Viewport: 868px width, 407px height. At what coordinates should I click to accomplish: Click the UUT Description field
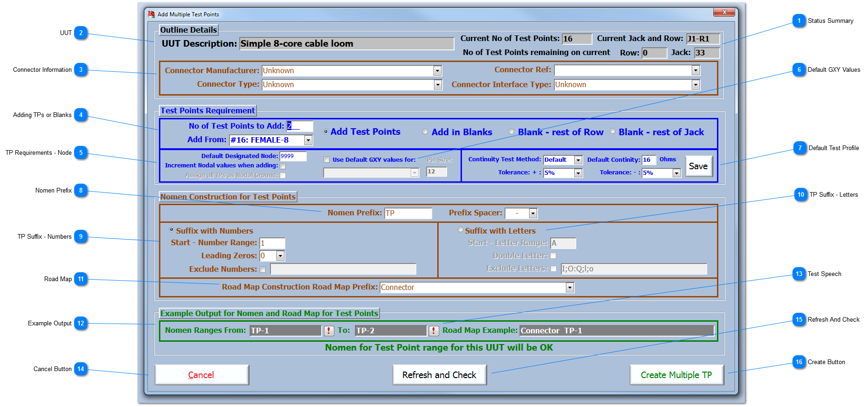pyautogui.click(x=347, y=44)
